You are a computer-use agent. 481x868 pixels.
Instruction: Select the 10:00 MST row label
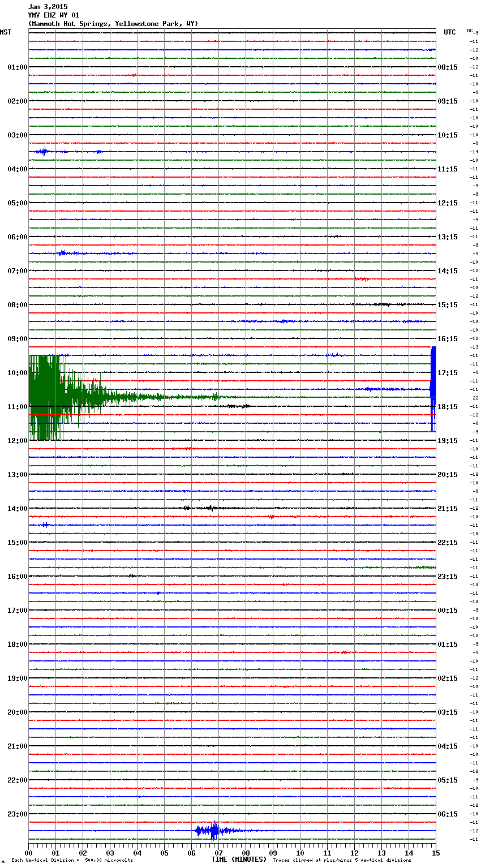click(18, 373)
